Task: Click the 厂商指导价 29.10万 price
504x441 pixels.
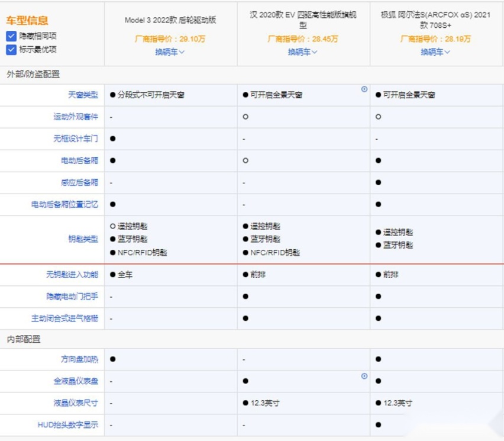Action: [170, 39]
